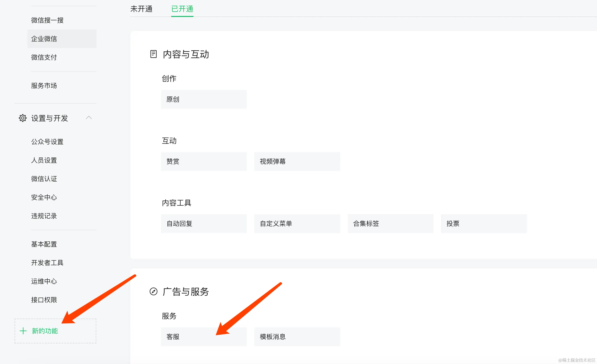
Task: Open 接口权限 in the sidebar
Action: pyautogui.click(x=44, y=300)
